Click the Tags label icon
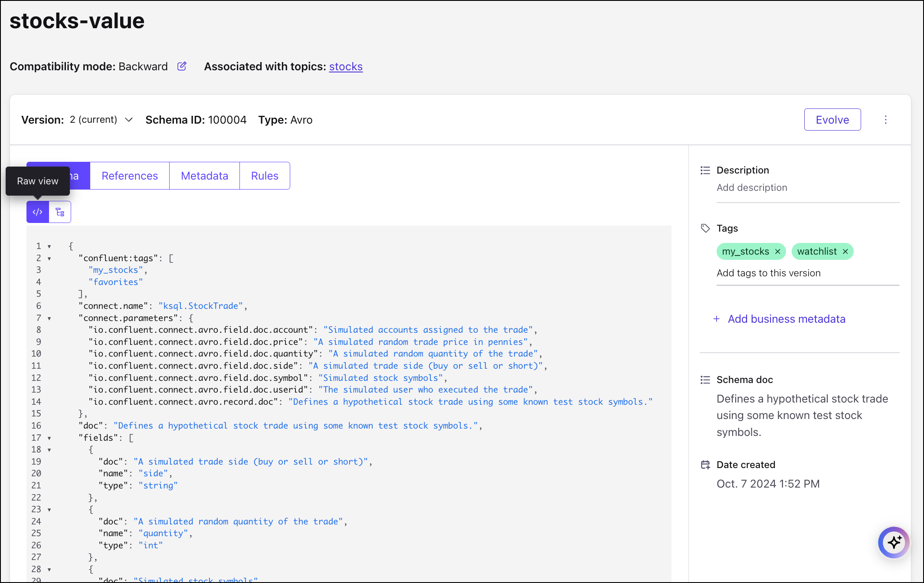 705,228
